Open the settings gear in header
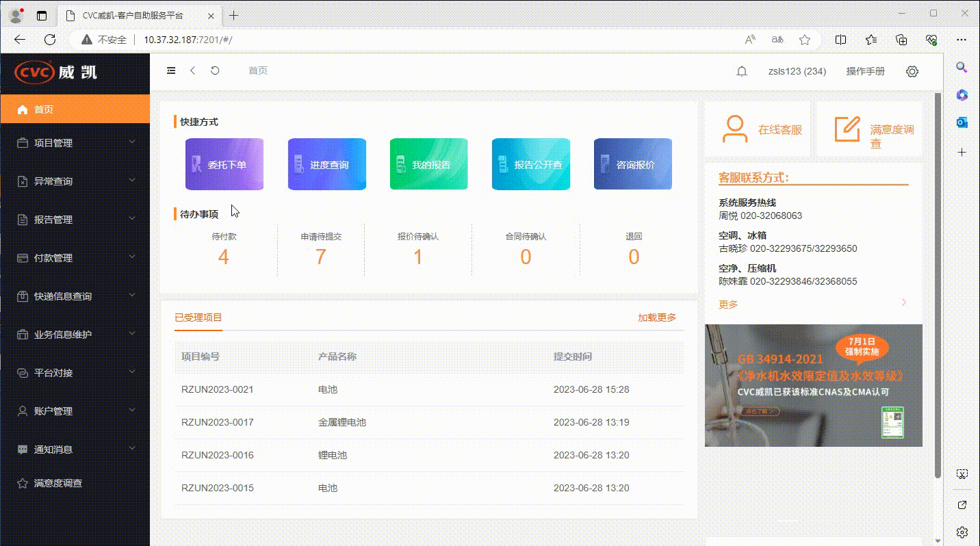This screenshot has width=980, height=546. click(912, 71)
